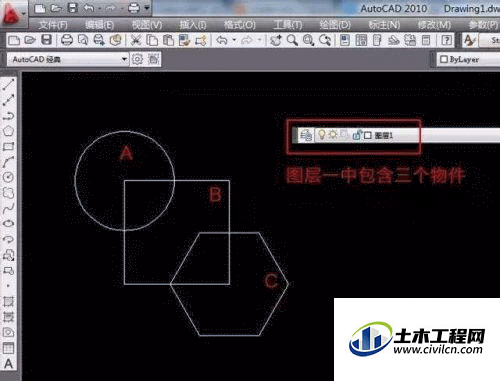Select the Rectangle draw tool

point(8,146)
